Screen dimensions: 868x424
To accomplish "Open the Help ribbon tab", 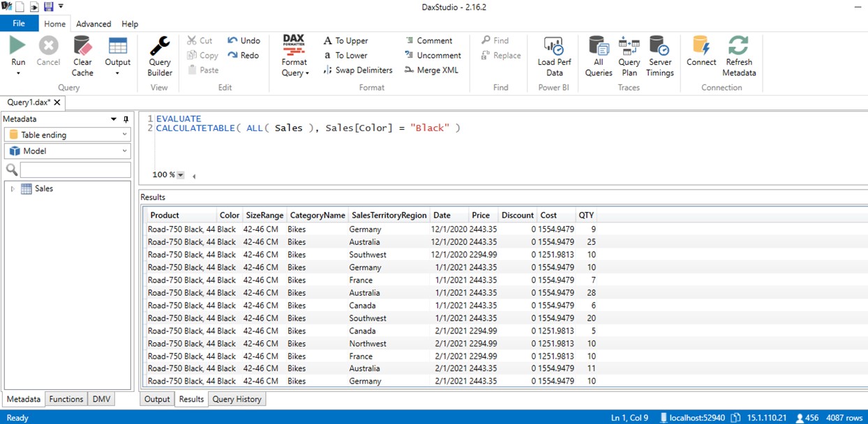I will (130, 24).
